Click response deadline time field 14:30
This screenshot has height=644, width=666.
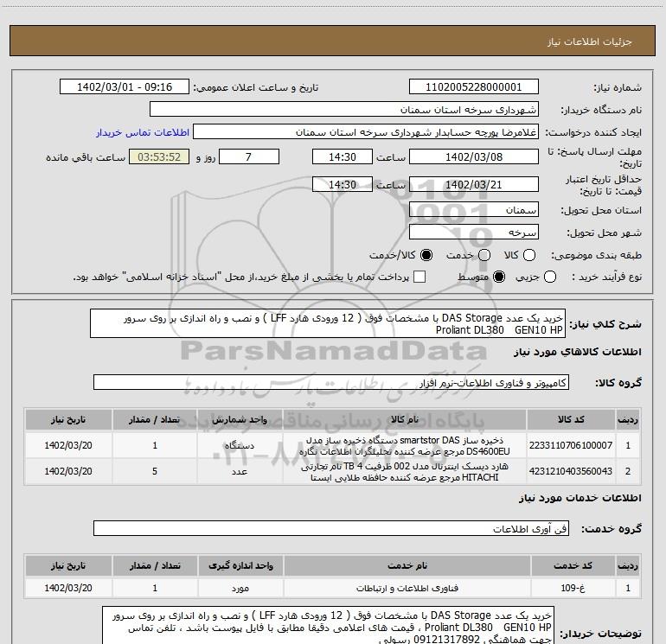[343, 156]
